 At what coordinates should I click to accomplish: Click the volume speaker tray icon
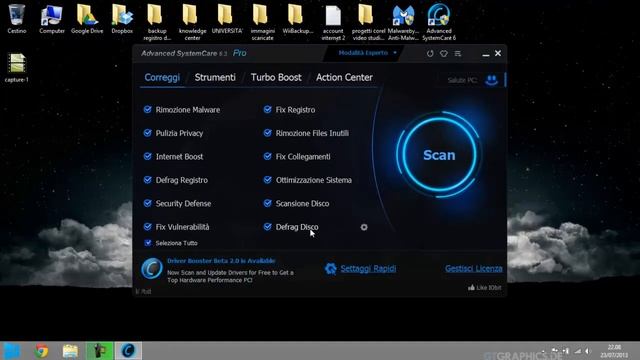(x=588, y=351)
